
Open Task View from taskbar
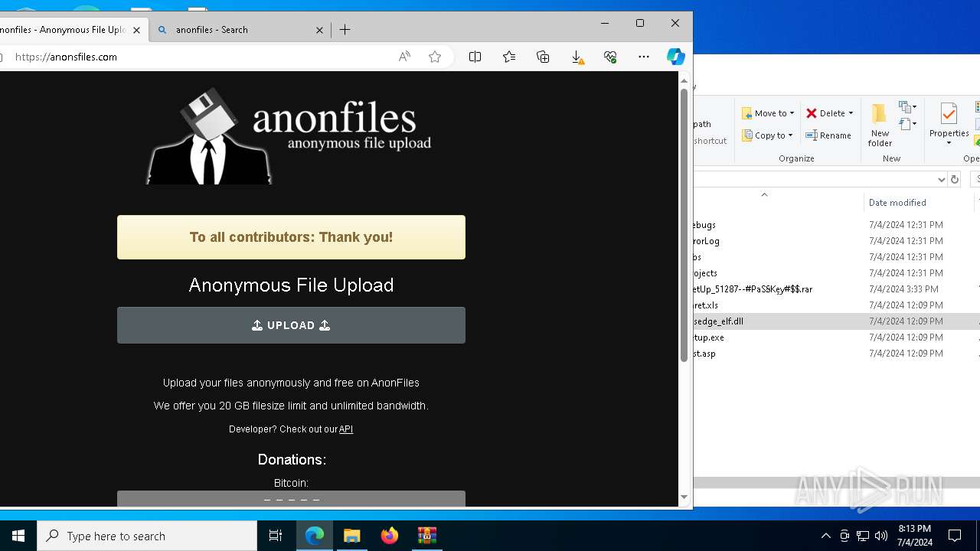tap(276, 536)
